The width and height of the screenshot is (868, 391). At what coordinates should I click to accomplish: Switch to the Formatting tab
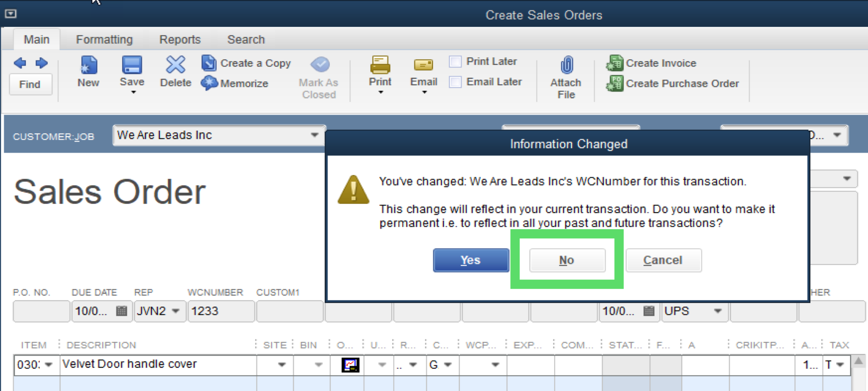pyautogui.click(x=104, y=39)
